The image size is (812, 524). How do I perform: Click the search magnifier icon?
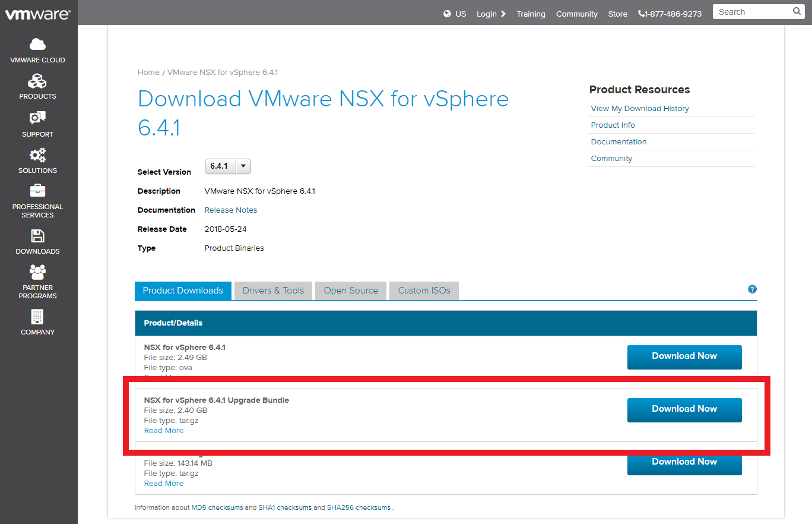(x=797, y=11)
